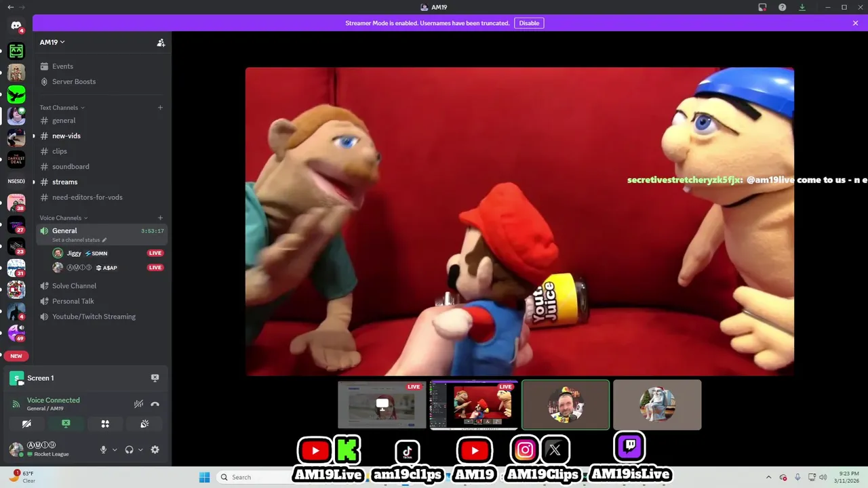
Task: Open the server icon with badge 38
Action: pyautogui.click(x=16, y=203)
